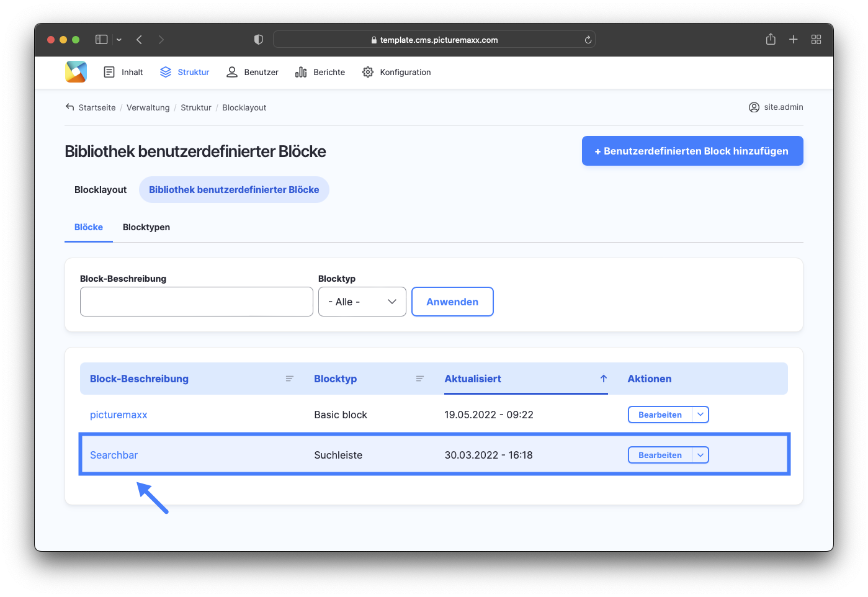Reload the page with the refresh icon
Viewport: 868px width, 597px height.
[x=588, y=40]
